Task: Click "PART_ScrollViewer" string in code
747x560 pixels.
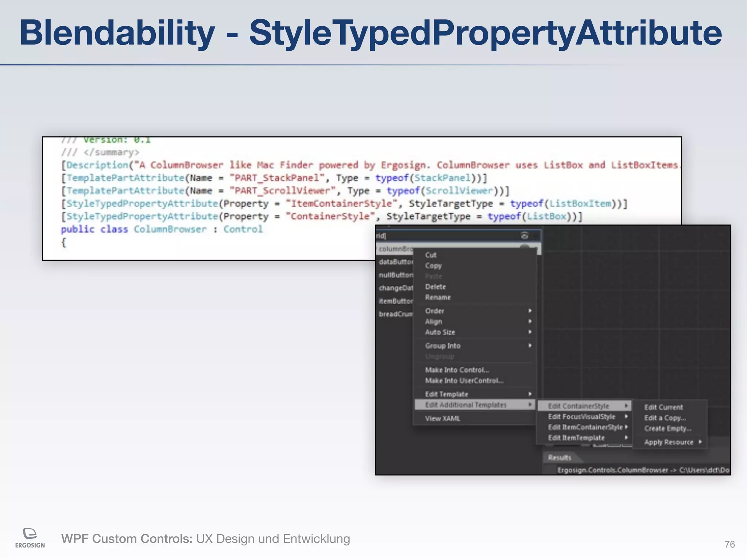Action: pyautogui.click(x=283, y=191)
